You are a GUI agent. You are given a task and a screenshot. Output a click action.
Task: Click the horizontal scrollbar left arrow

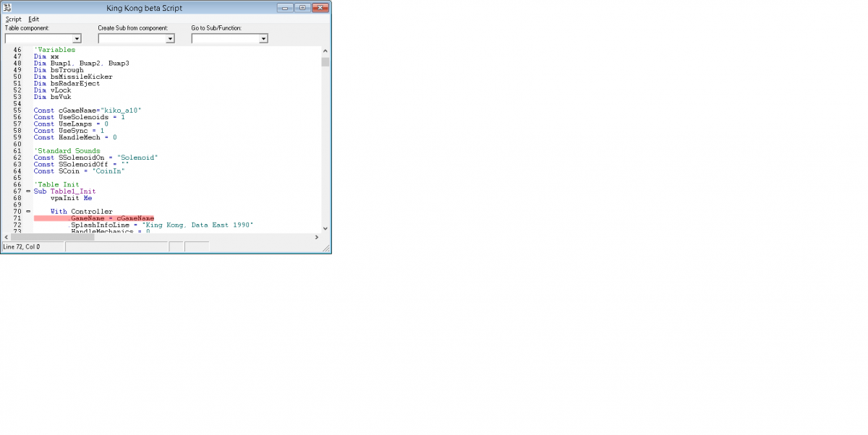point(7,237)
